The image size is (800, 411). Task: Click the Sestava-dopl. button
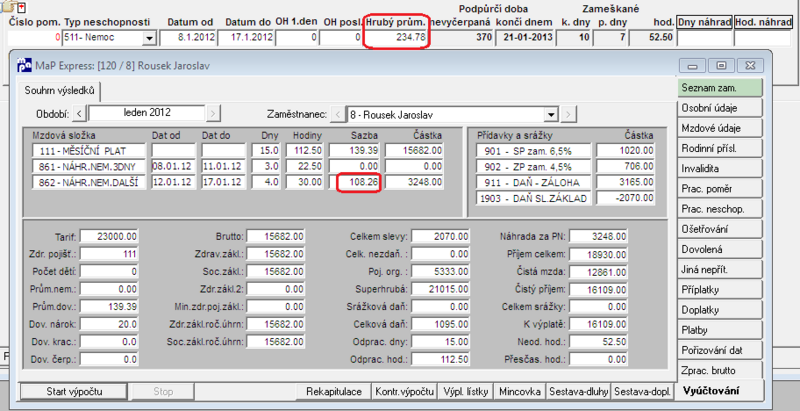coord(642,392)
